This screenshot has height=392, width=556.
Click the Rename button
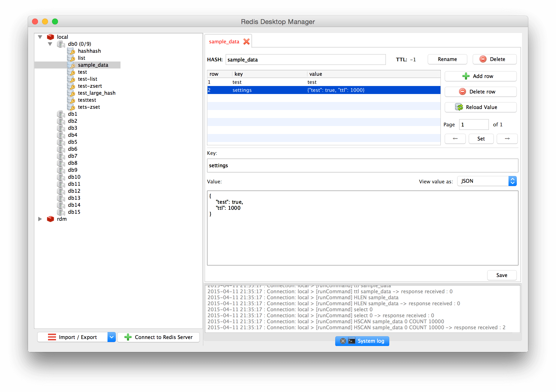(x=447, y=59)
